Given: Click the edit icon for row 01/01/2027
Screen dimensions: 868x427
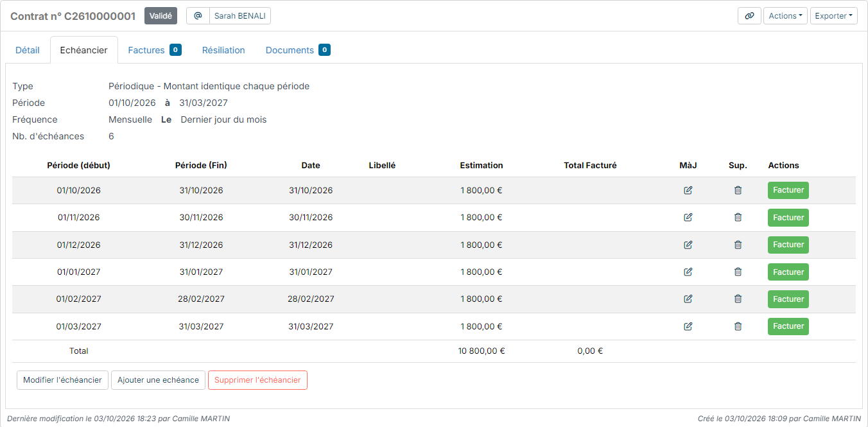Looking at the screenshot, I should (688, 272).
